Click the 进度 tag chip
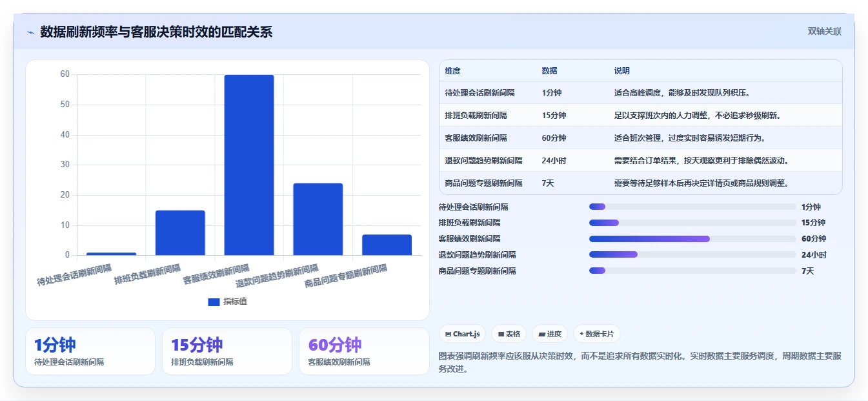 550,334
